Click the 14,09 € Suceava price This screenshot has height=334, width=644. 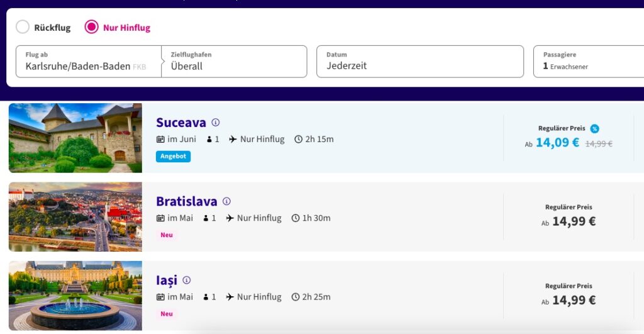coord(557,143)
